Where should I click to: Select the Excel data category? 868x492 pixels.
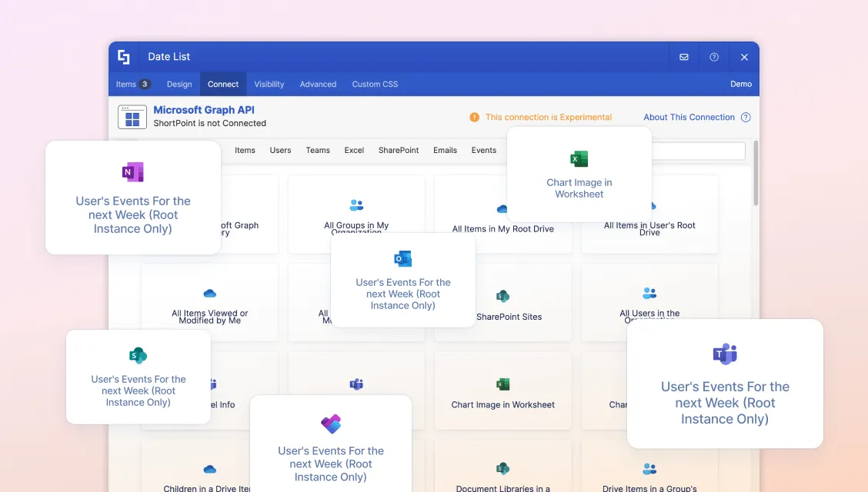pos(354,150)
